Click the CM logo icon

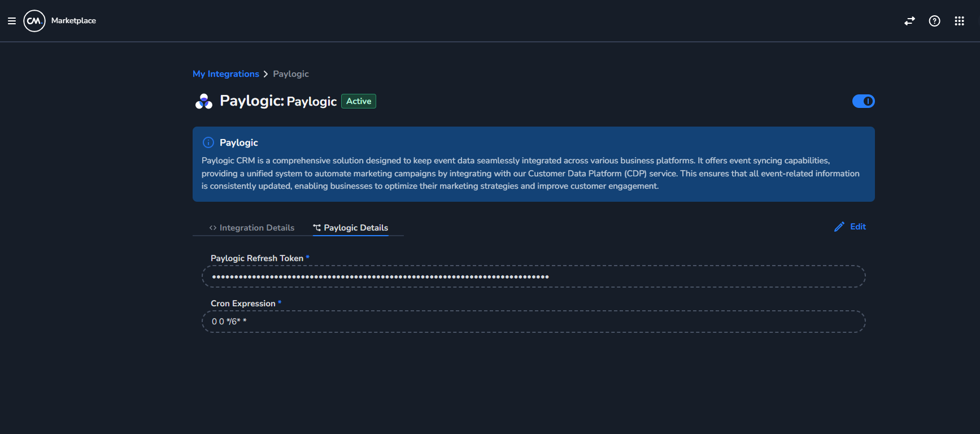[x=34, y=21]
